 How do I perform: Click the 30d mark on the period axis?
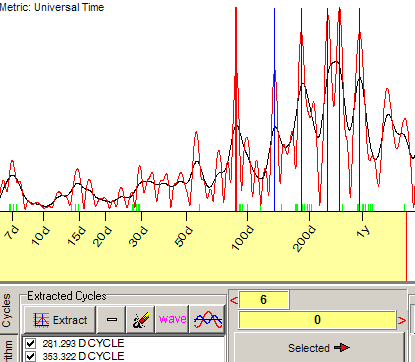coord(138,236)
